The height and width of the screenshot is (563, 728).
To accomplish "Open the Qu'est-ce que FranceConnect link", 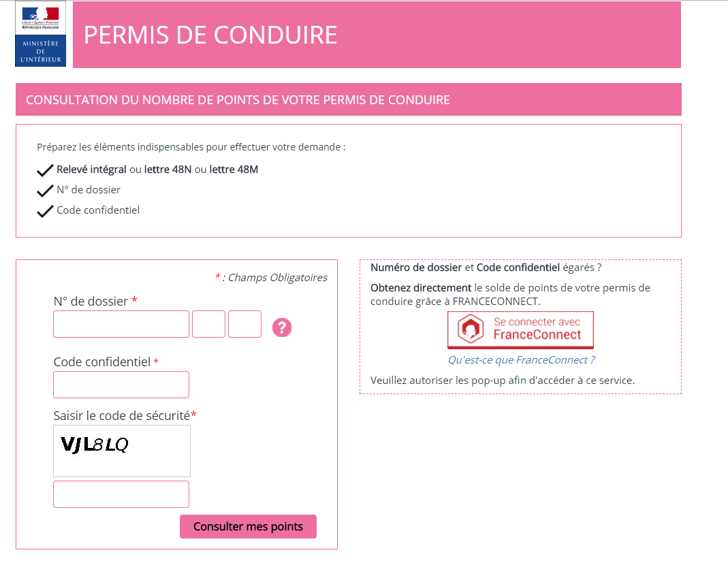I will click(520, 359).
